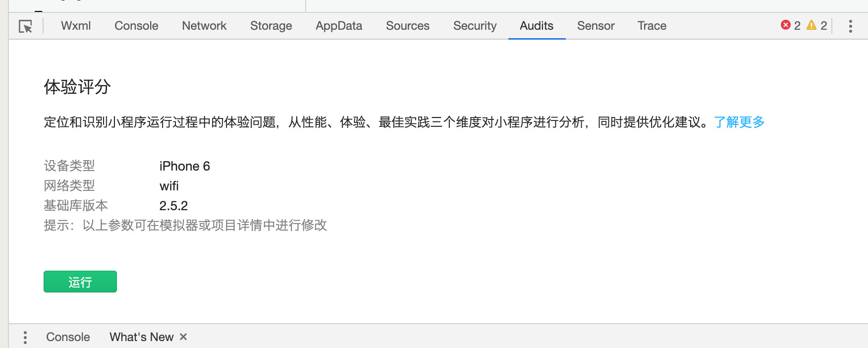This screenshot has width=868, height=348.
Task: Select the Console tab in bottom drawer
Action: click(68, 337)
